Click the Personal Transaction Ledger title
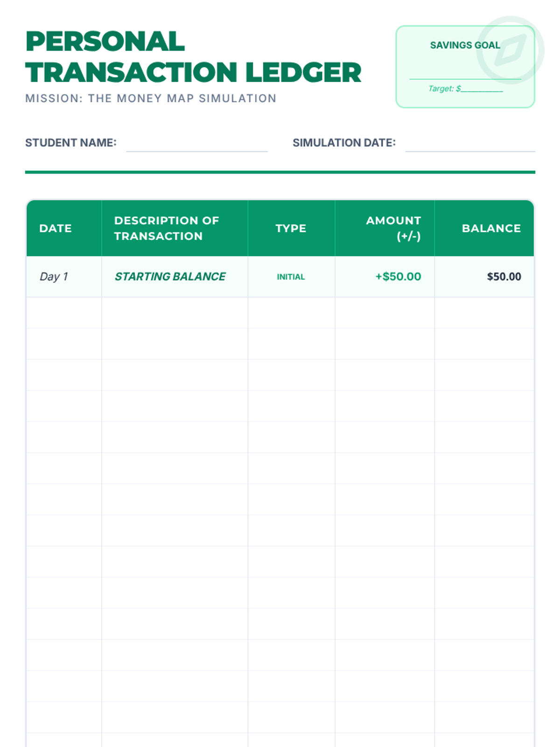The image size is (560, 747). coord(193,57)
